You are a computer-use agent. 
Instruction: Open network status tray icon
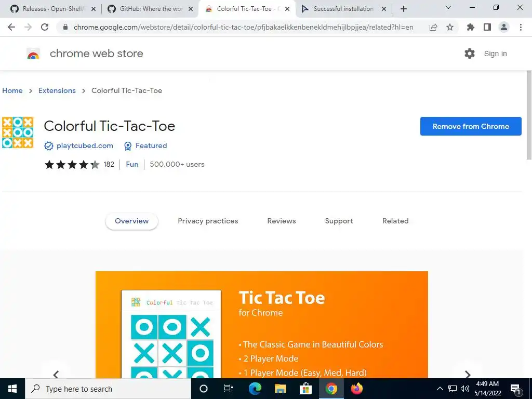(x=453, y=389)
